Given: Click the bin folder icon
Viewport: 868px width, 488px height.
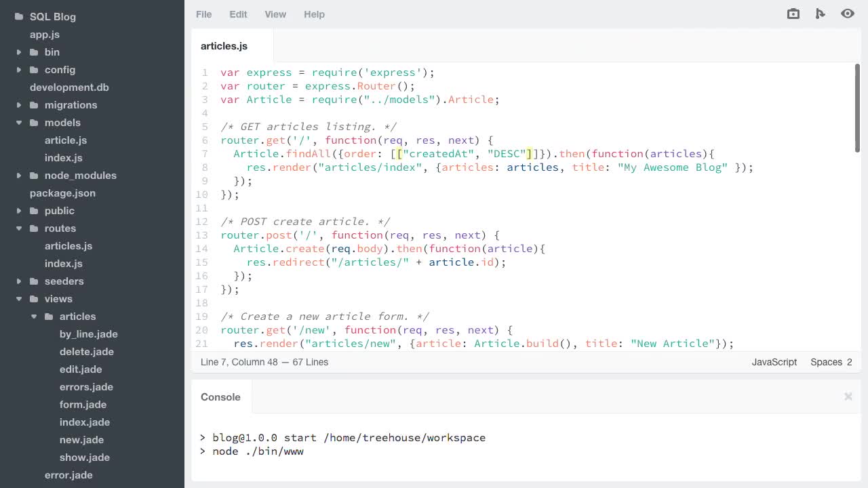Looking at the screenshot, I should point(34,52).
